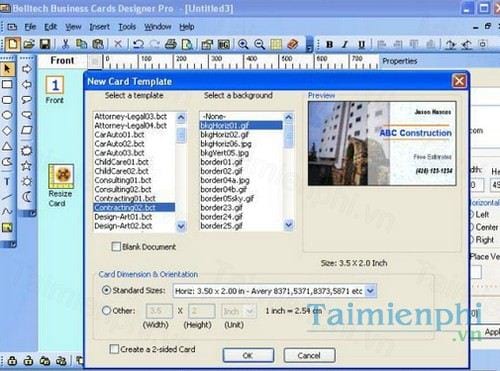
Task: Select the right arrow shape tool
Action: [27, 69]
